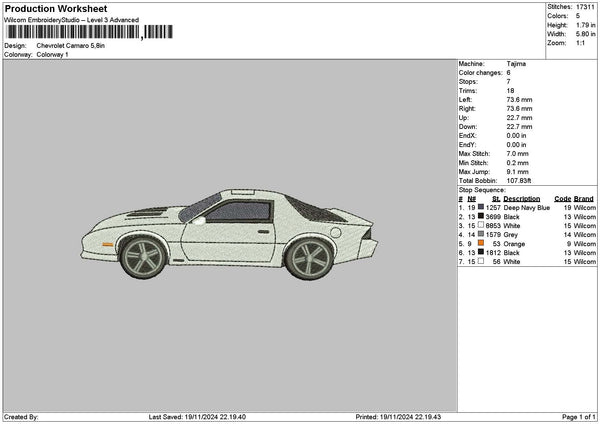600x424 pixels.
Task: Click the rear wheel of the embroidered car
Action: tap(309, 259)
